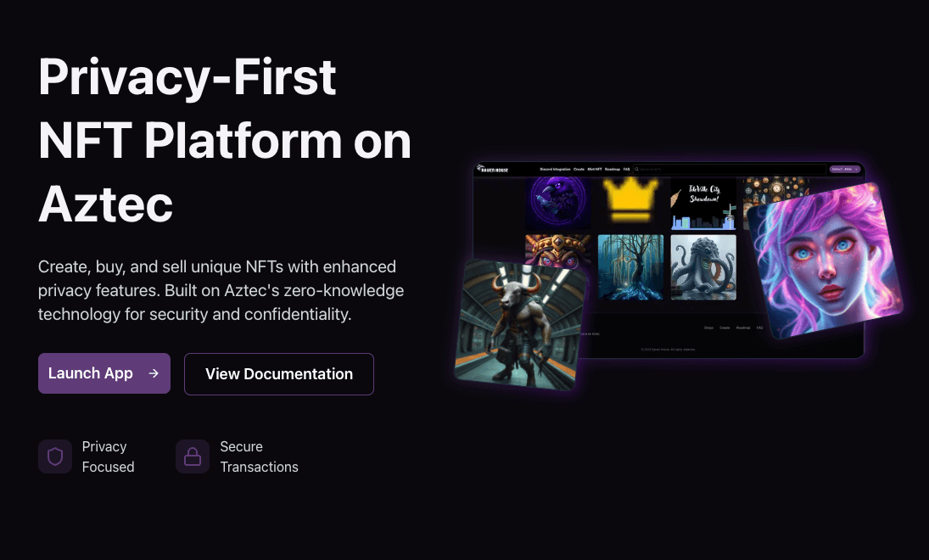The width and height of the screenshot is (929, 560).
Task: Expand the purple wallet address dropdown
Action: tap(844, 170)
